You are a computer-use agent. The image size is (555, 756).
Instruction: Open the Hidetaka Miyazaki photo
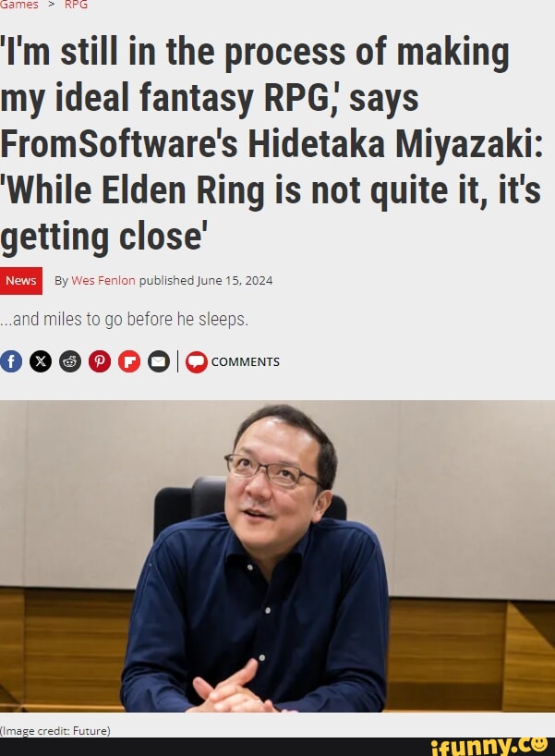pos(277,556)
